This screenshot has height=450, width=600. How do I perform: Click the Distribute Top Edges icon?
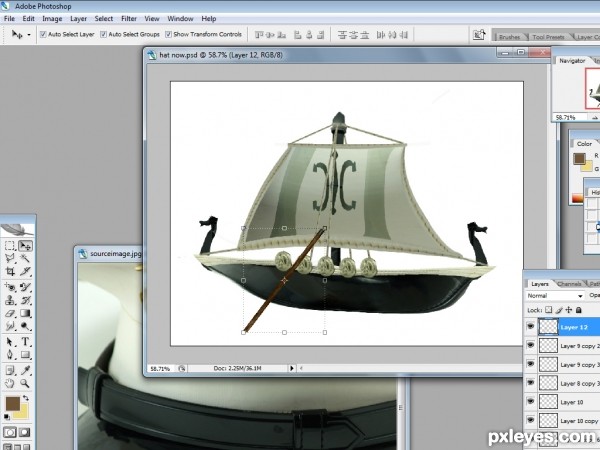click(x=342, y=35)
